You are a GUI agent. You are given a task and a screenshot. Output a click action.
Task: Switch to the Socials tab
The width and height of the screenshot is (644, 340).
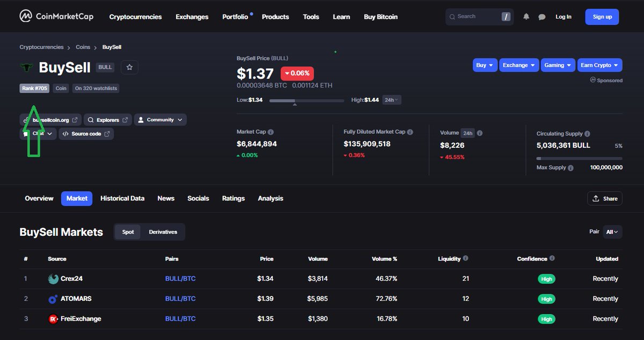[198, 198]
